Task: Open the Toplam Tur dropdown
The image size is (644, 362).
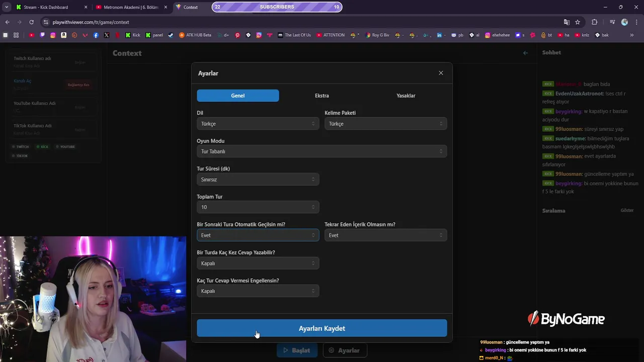Action: click(258, 207)
